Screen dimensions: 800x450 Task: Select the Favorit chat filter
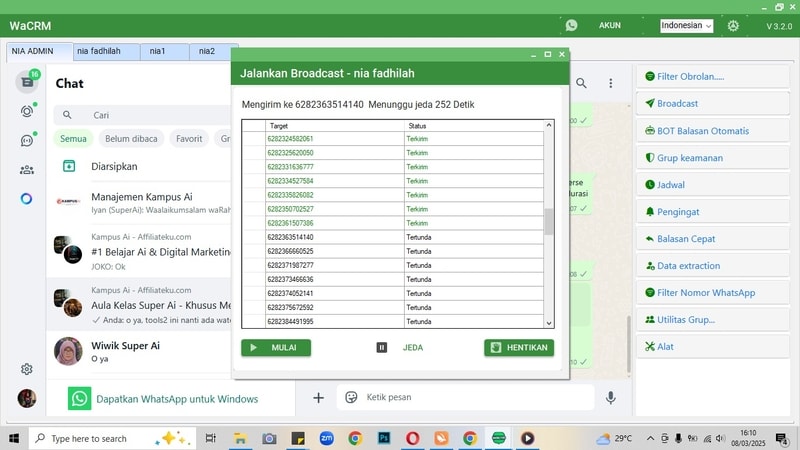click(189, 139)
